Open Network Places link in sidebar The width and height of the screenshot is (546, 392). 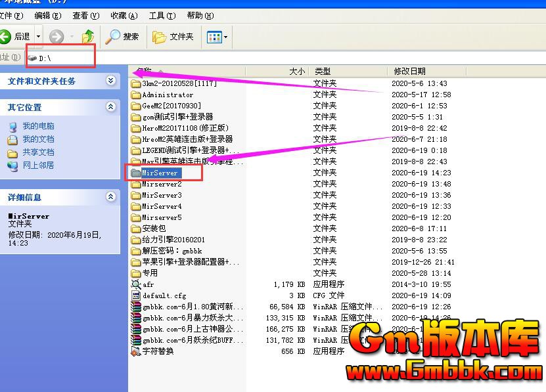38,165
